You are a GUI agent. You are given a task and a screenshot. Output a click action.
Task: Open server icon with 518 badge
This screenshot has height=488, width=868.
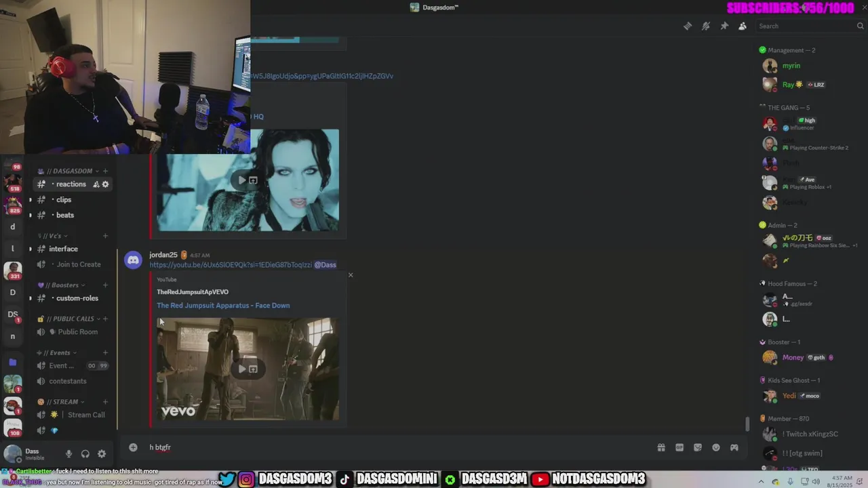[x=13, y=182]
